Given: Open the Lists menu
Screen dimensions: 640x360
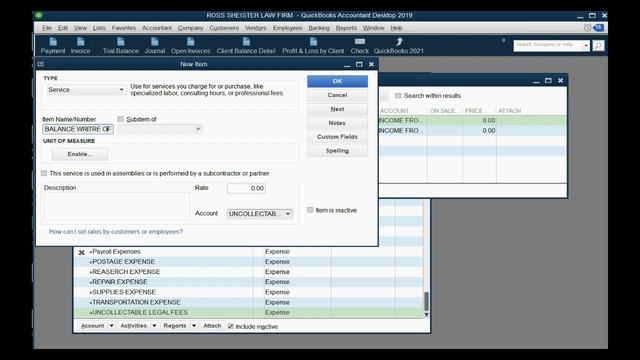Looking at the screenshot, I should pyautogui.click(x=99, y=28).
